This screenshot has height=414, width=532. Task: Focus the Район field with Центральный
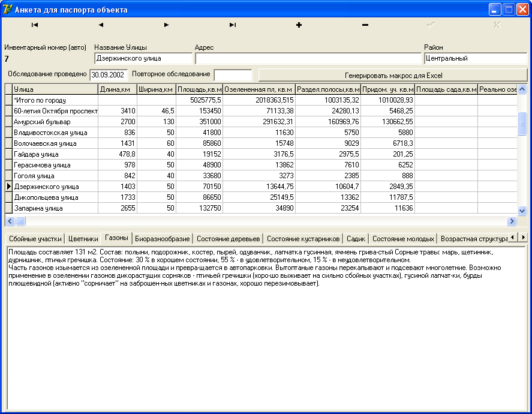(x=476, y=58)
